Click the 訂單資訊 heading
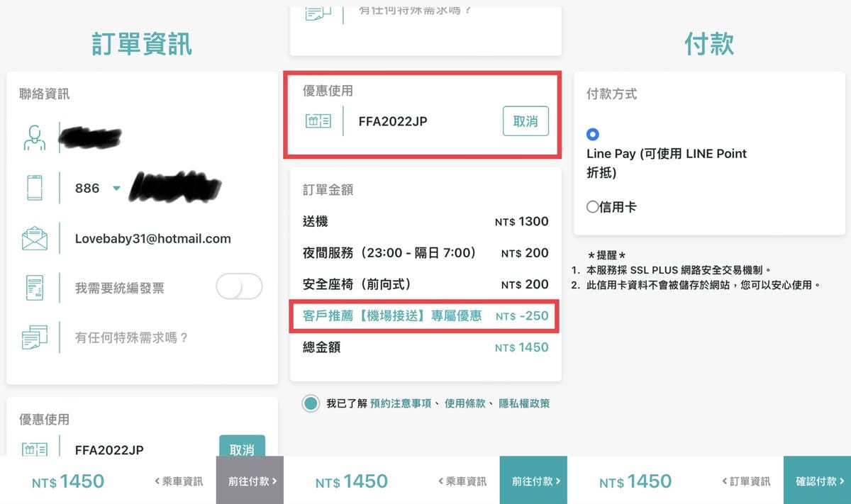 [142, 43]
